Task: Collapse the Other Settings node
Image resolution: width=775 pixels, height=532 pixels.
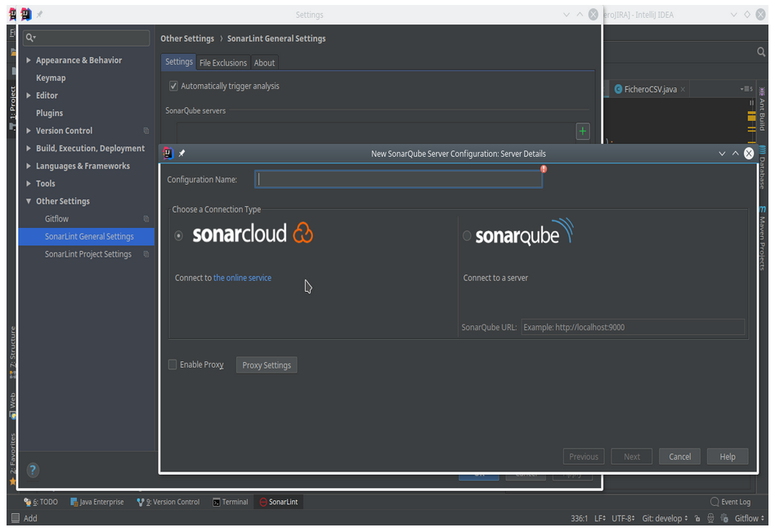Action: 28,202
